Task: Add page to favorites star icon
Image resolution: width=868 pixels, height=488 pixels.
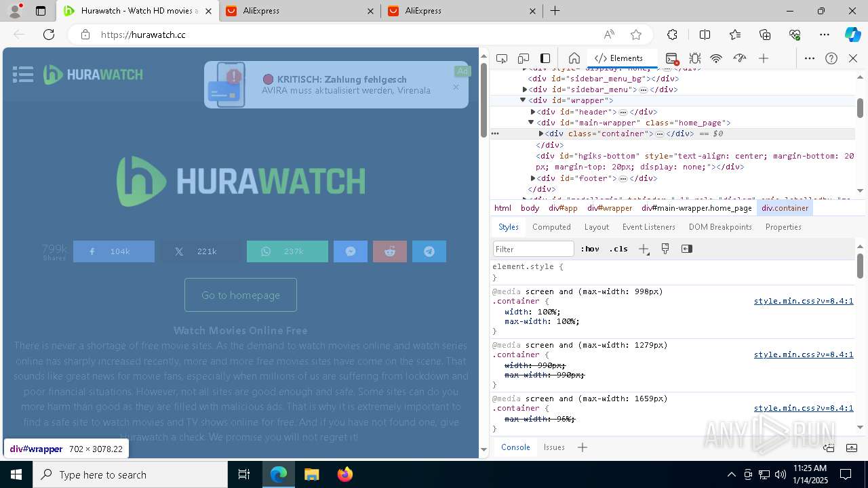Action: tap(636, 35)
